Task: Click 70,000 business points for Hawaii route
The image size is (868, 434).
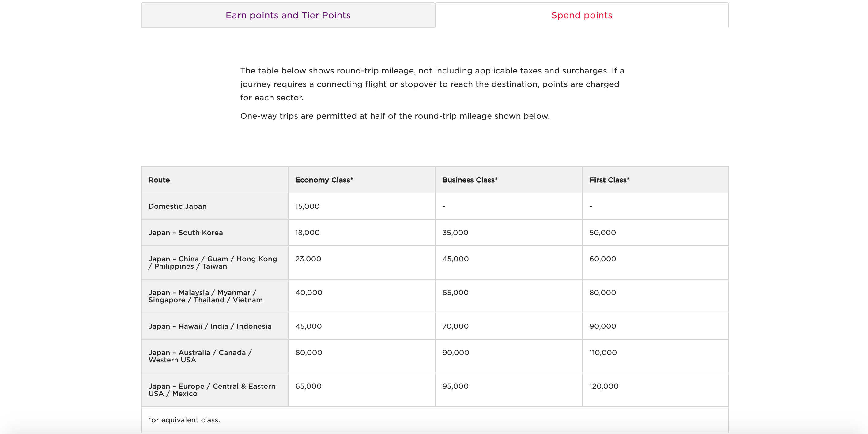Action: (x=455, y=326)
